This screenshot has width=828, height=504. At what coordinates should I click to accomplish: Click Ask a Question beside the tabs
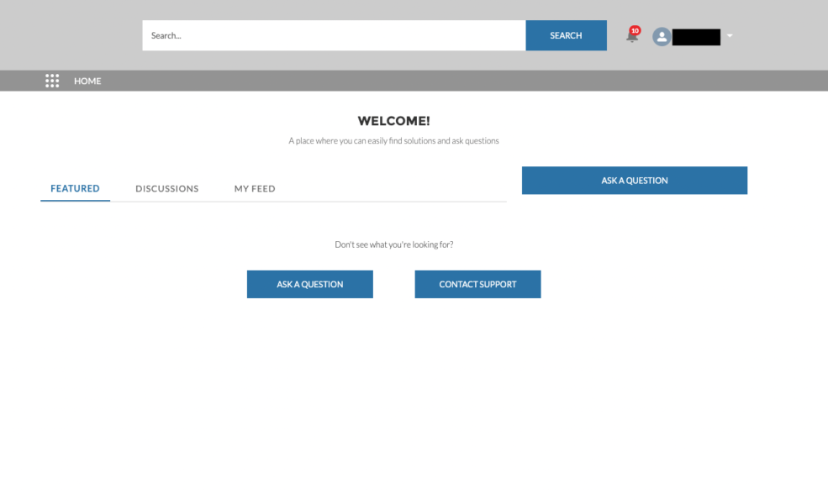tap(634, 181)
